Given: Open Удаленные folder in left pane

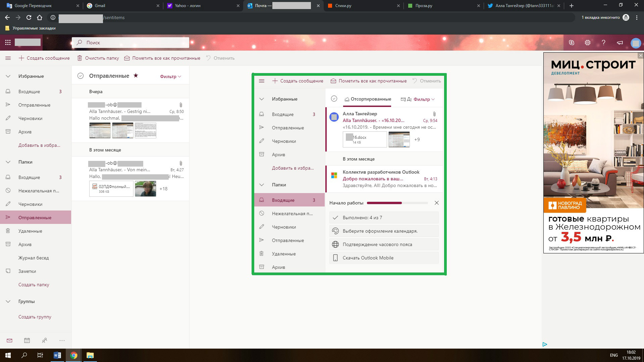Looking at the screenshot, I should click(x=36, y=231).
